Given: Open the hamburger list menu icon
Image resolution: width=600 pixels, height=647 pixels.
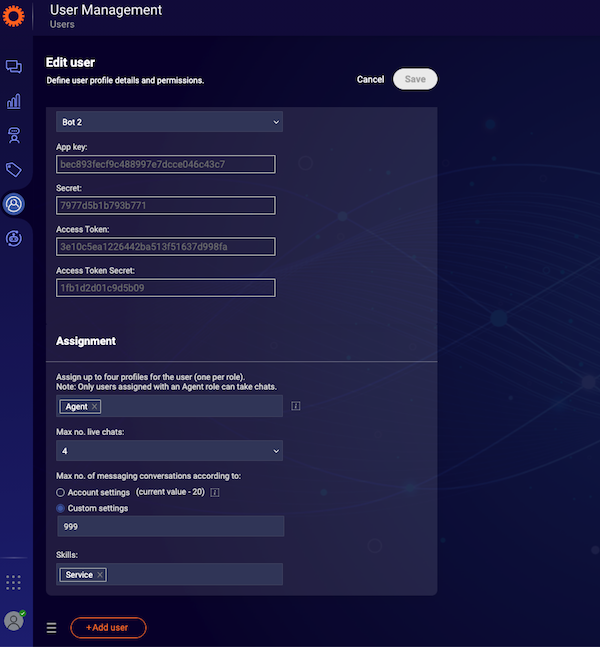Looking at the screenshot, I should pyautogui.click(x=52, y=628).
